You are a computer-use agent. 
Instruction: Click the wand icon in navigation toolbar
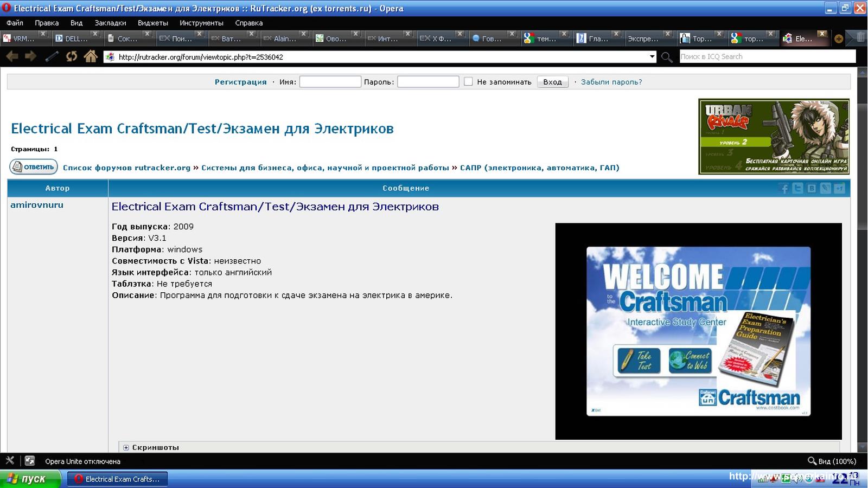[52, 56]
